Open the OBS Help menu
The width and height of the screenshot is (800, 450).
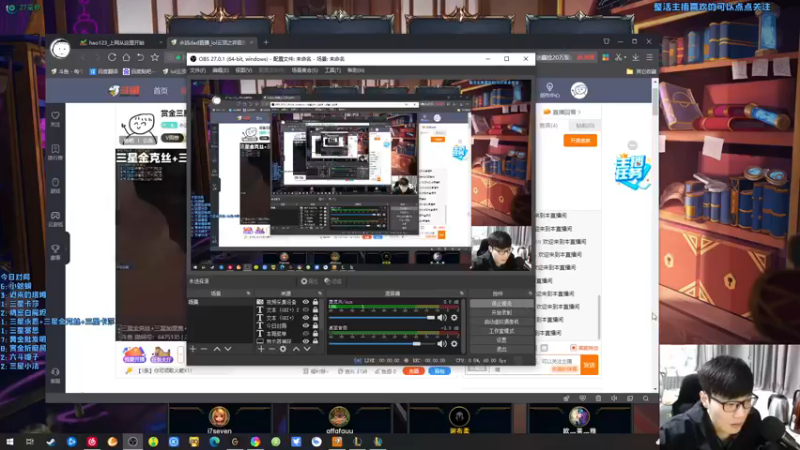(356, 70)
